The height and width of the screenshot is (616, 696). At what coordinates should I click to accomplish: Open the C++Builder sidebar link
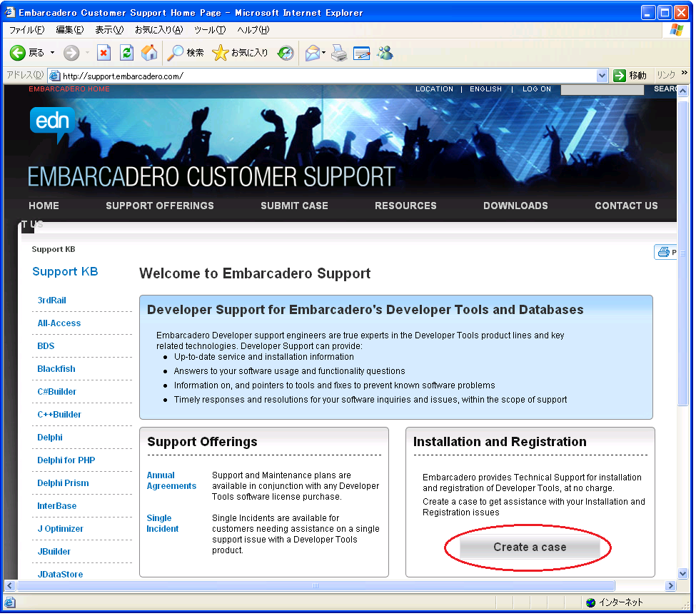(x=59, y=415)
